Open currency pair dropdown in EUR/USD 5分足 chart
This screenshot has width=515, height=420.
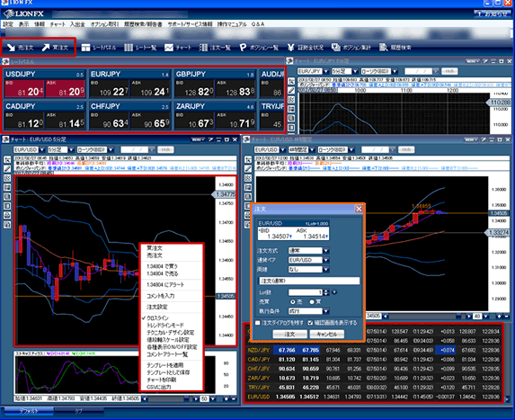tap(42, 150)
